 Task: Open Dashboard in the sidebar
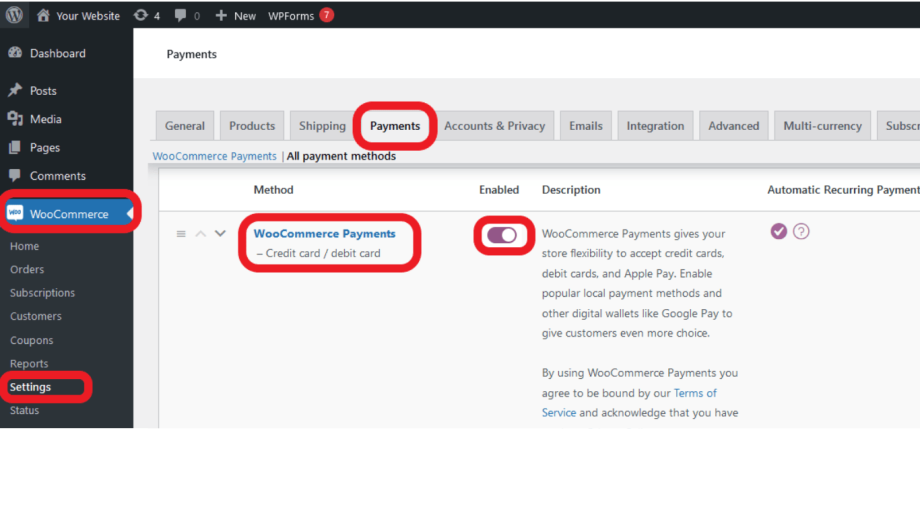click(x=58, y=53)
